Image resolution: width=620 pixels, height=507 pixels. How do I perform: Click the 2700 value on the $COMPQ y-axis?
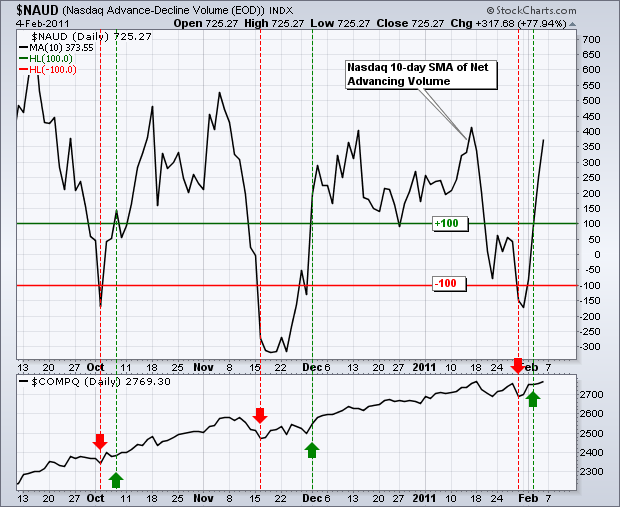(592, 395)
